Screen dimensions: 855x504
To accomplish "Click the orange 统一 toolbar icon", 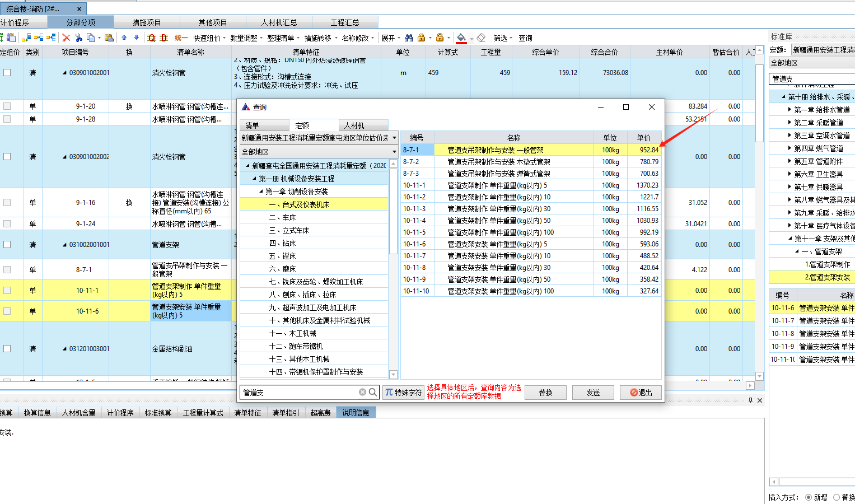I will [181, 38].
